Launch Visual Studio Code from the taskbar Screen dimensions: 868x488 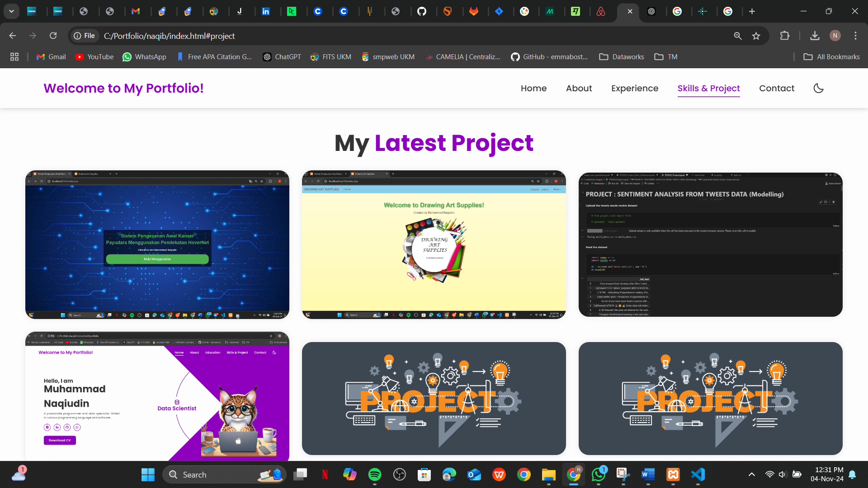(698, 474)
